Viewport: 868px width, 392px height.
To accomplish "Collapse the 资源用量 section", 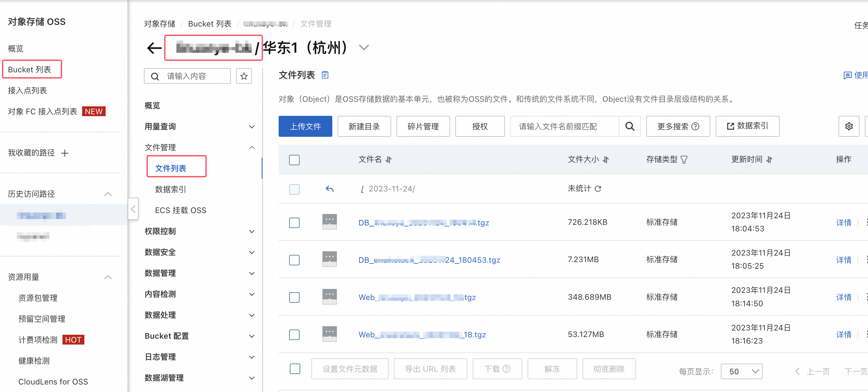I will tap(108, 277).
